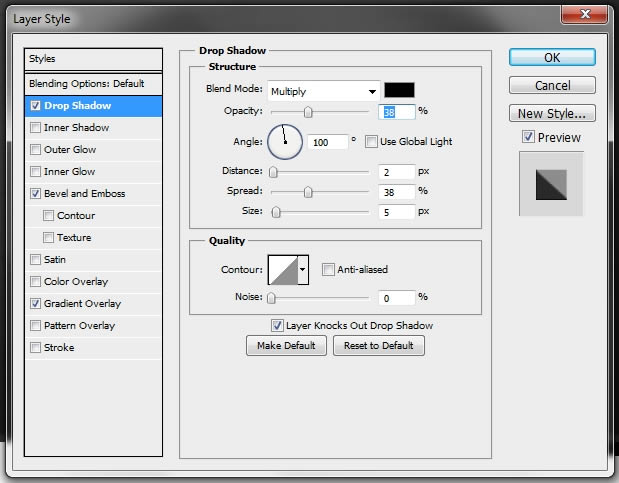Select the Drop Shadow style row
619x483 pixels.
[93, 106]
